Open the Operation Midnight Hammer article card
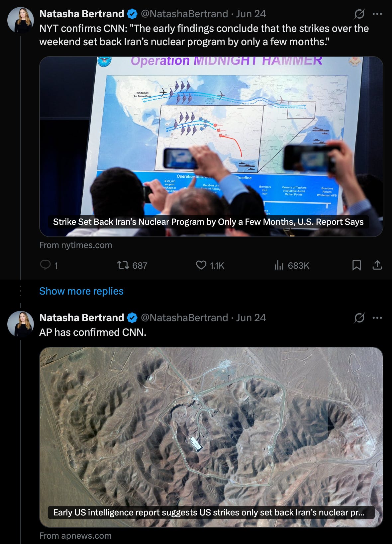 pos(211,146)
